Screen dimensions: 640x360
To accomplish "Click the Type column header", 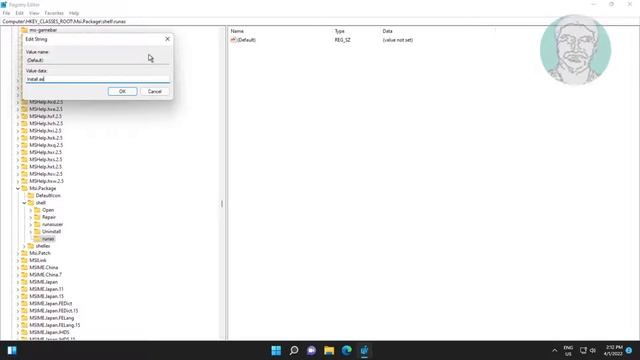I will [x=340, y=31].
